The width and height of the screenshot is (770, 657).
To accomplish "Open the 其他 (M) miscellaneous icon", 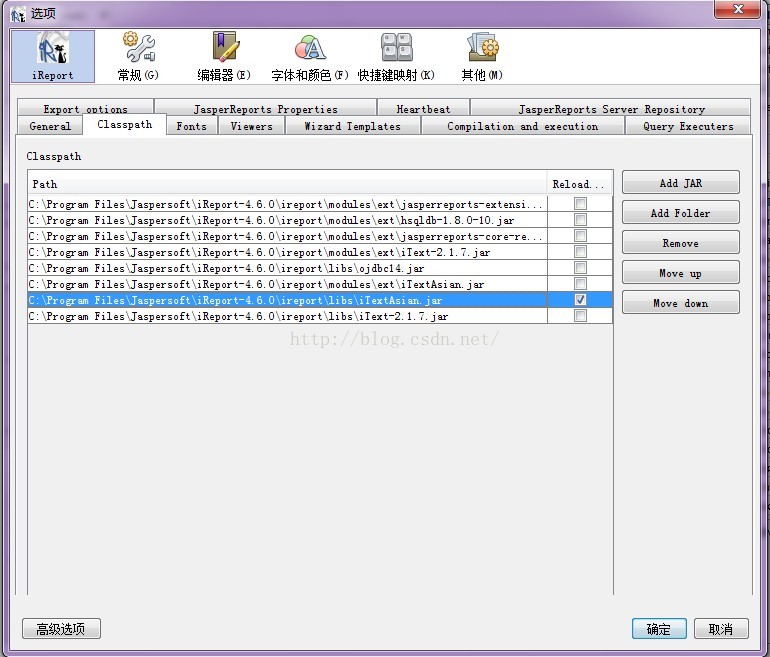I will click(x=482, y=56).
